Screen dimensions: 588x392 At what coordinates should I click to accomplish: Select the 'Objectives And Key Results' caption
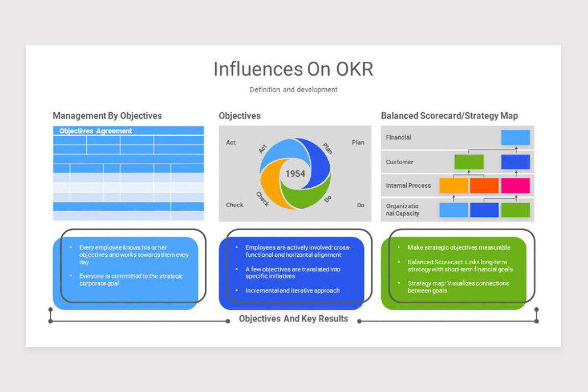[x=294, y=318]
